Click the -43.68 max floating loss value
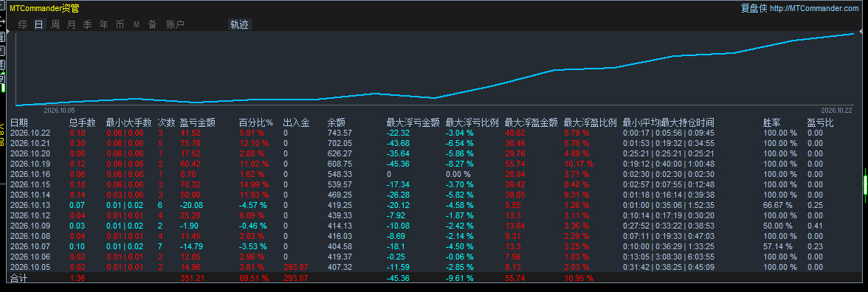 point(398,143)
